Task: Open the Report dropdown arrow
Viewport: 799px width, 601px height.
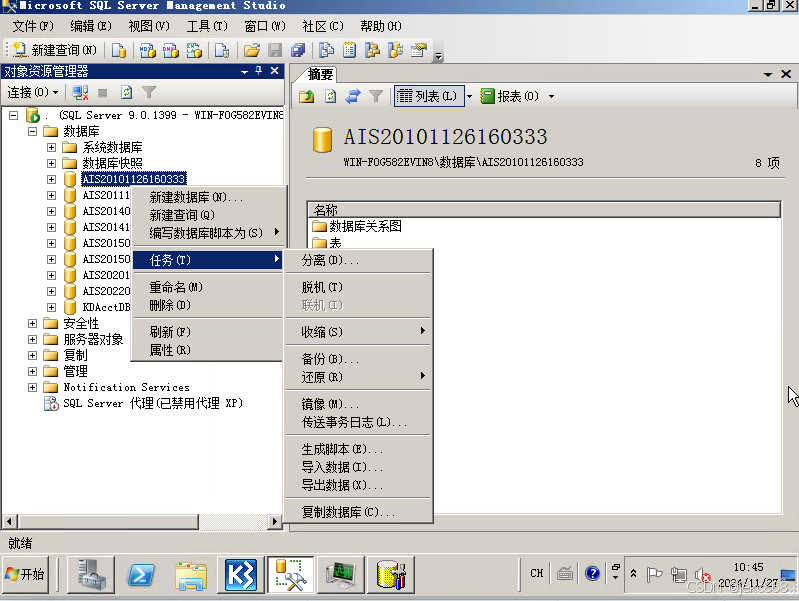Action: (x=551, y=96)
